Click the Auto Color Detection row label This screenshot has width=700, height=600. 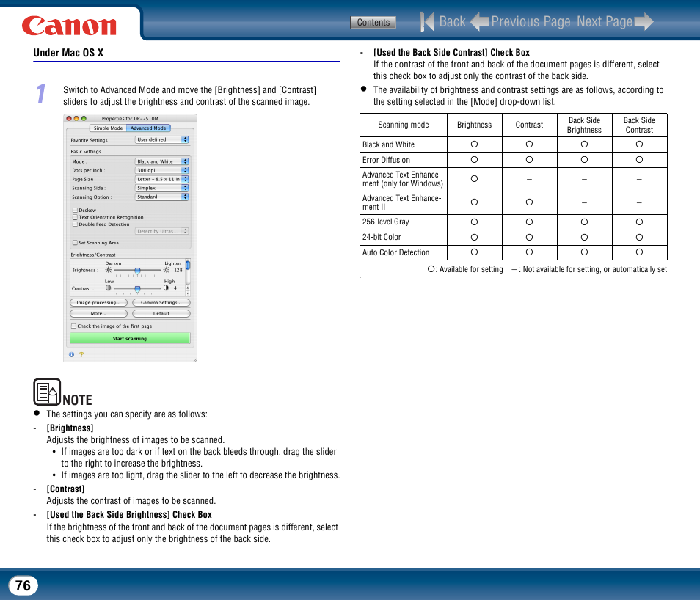click(x=396, y=252)
